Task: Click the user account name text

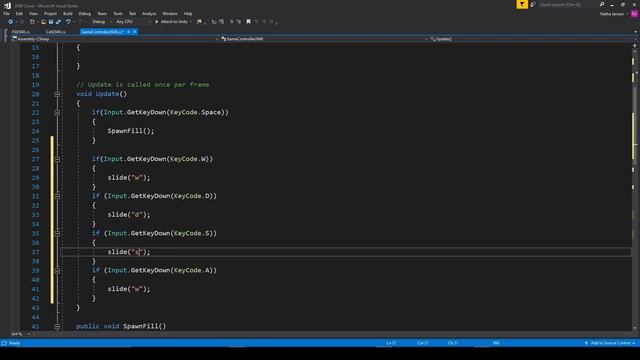Action: pyautogui.click(x=612, y=14)
